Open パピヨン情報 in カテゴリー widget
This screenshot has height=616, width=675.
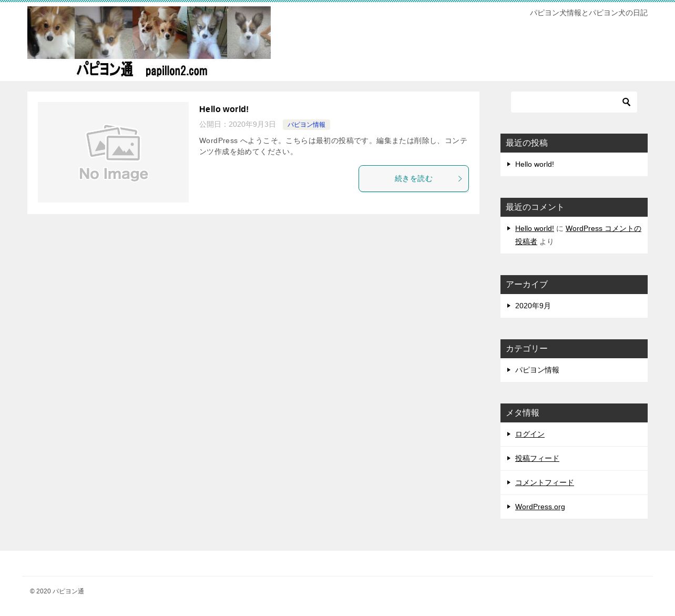tap(537, 370)
